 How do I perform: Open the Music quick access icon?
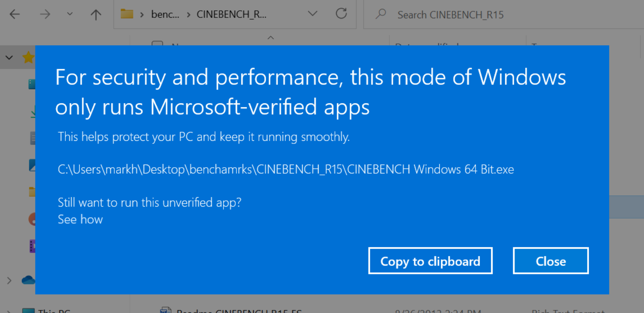(32, 219)
